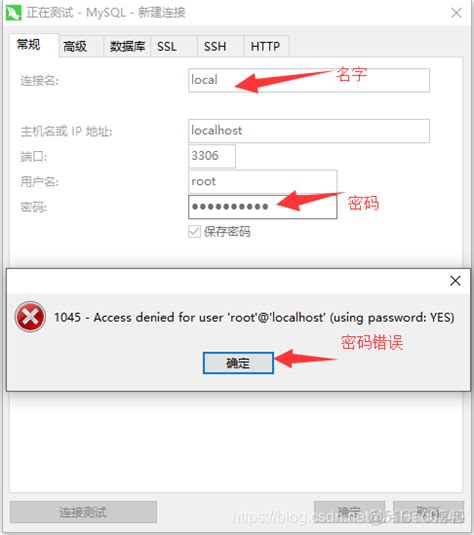Click the 用户名 field containing root
474x535 pixels.
click(263, 182)
